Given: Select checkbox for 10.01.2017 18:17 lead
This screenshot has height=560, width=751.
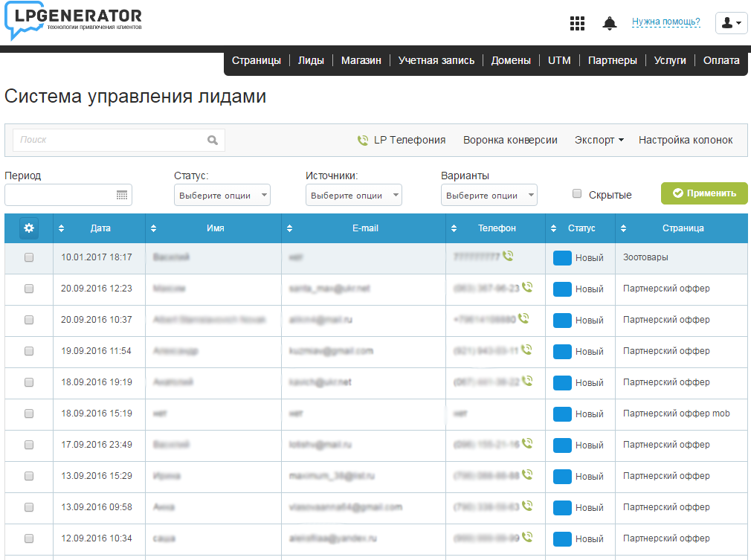Looking at the screenshot, I should 29,257.
